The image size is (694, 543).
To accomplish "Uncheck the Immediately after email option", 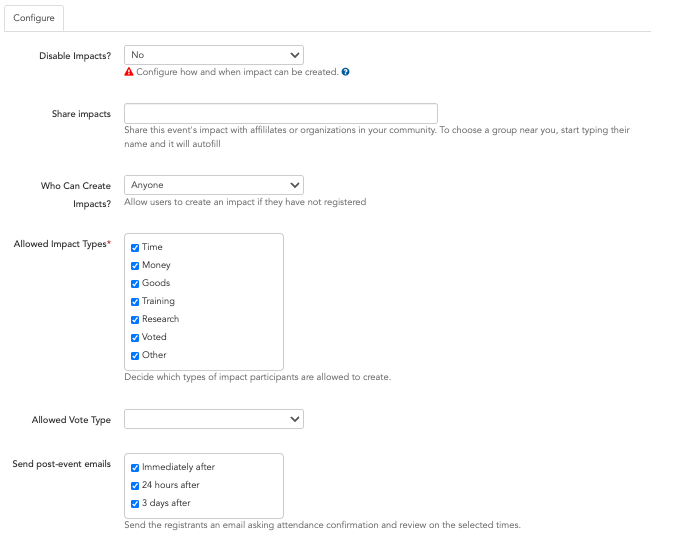I will click(x=135, y=468).
